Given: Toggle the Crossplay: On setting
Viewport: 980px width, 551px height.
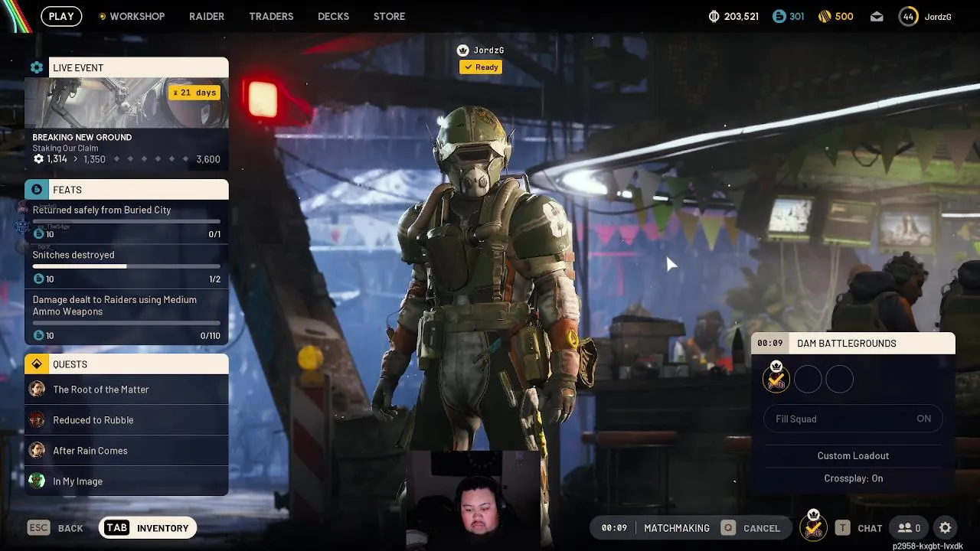Looking at the screenshot, I should [x=853, y=478].
